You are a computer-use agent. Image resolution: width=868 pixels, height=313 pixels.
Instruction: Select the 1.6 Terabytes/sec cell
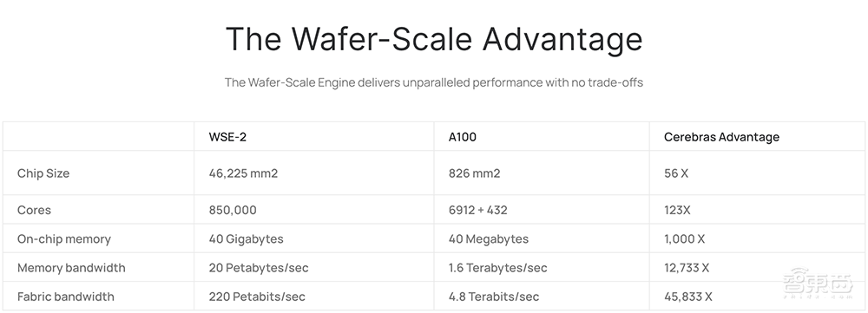click(x=497, y=268)
